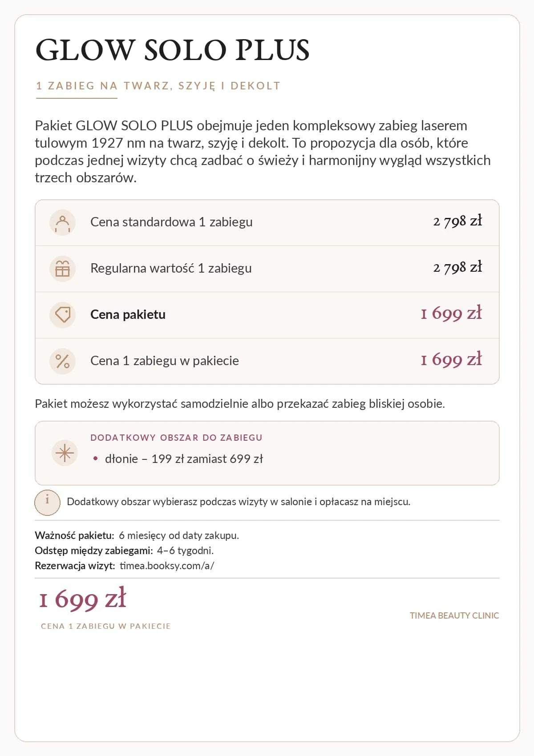
Task: Click the large 1 699 zł price at the bottom
Action: point(83,599)
